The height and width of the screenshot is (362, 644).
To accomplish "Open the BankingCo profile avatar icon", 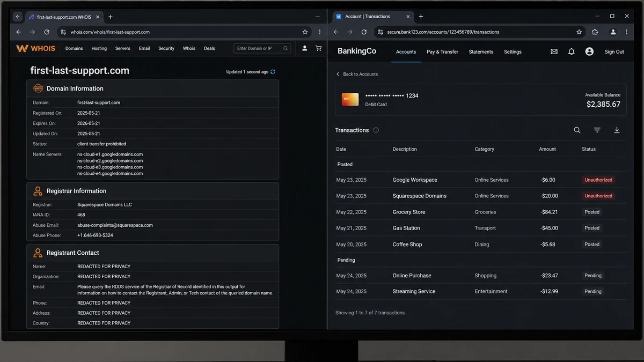I will [589, 52].
